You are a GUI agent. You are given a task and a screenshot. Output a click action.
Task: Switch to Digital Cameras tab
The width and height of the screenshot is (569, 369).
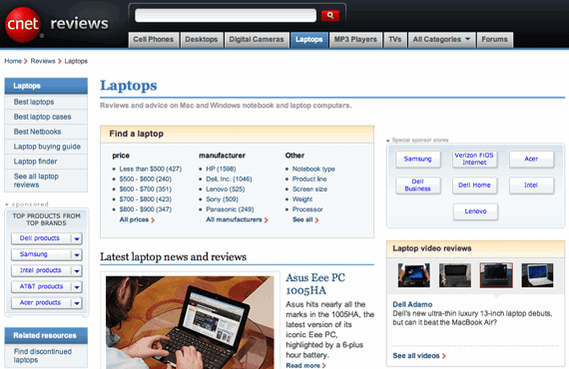[257, 40]
